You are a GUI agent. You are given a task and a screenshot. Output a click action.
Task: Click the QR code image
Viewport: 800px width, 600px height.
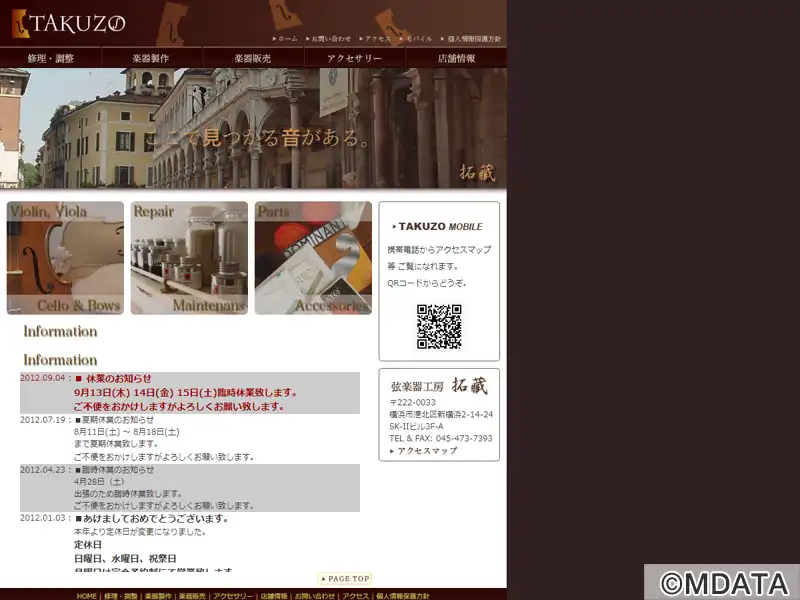(x=439, y=327)
